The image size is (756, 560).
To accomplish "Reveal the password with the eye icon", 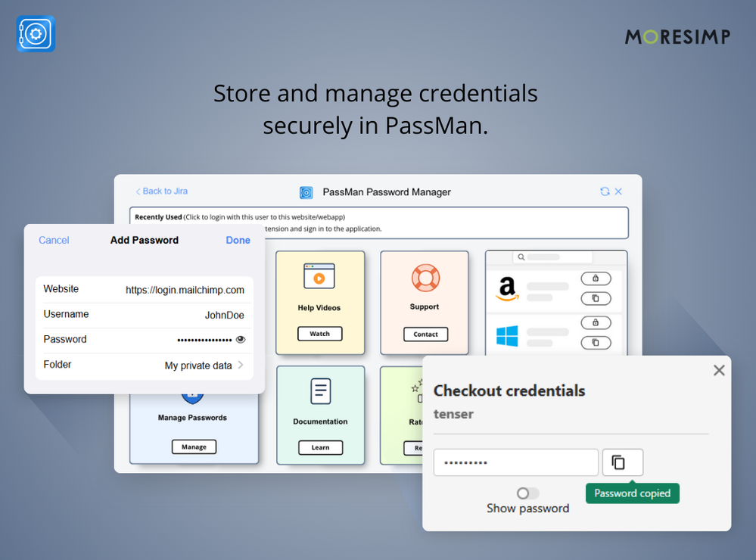I will click(x=241, y=339).
